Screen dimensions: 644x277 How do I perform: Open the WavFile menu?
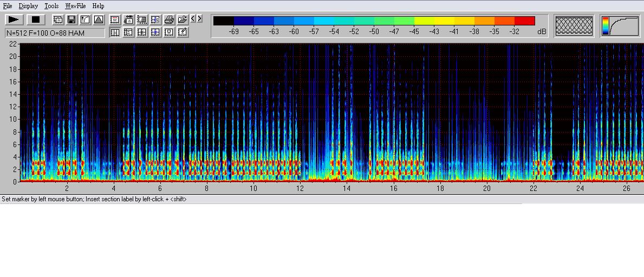click(x=75, y=6)
